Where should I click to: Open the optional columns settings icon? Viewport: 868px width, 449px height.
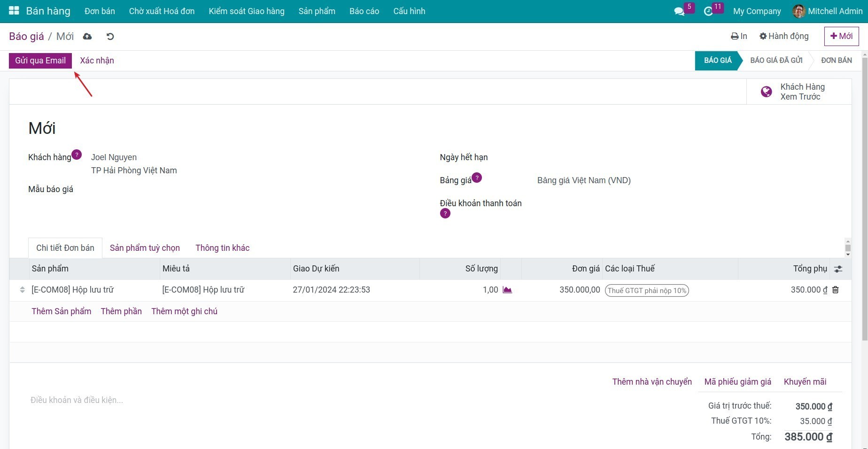point(838,269)
